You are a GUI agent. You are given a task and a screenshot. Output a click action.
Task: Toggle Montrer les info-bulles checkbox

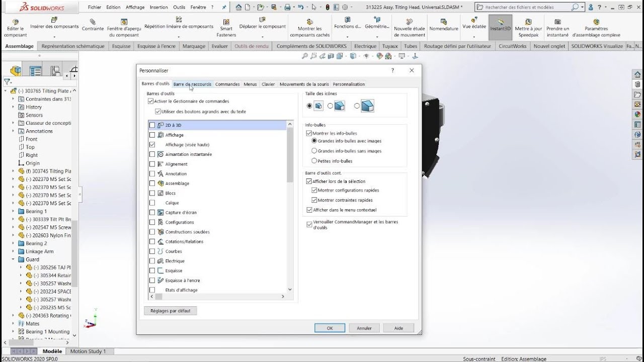[309, 133]
